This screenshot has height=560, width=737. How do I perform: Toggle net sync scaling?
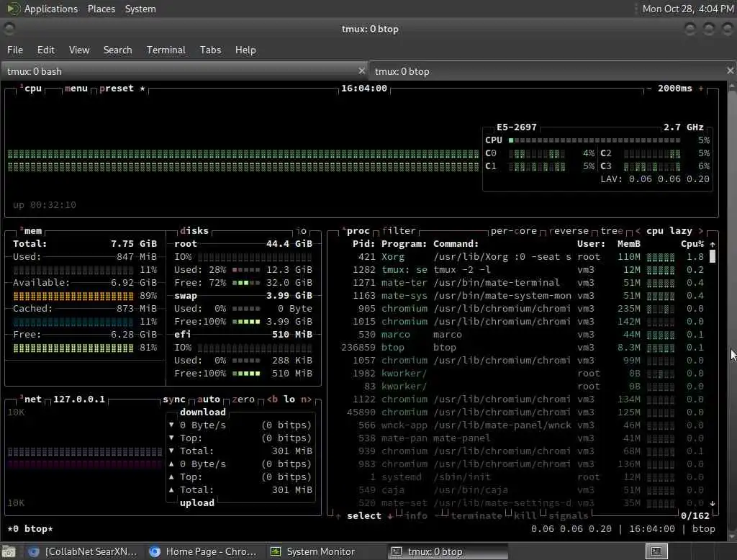174,399
